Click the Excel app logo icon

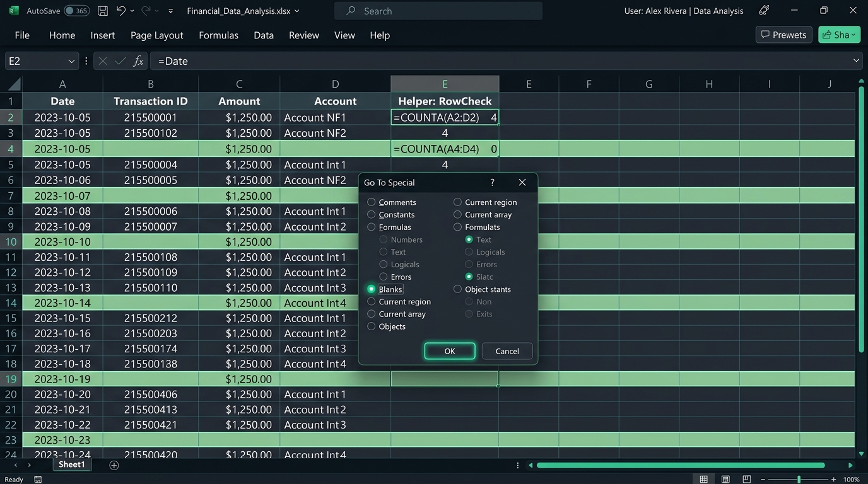pyautogui.click(x=13, y=11)
